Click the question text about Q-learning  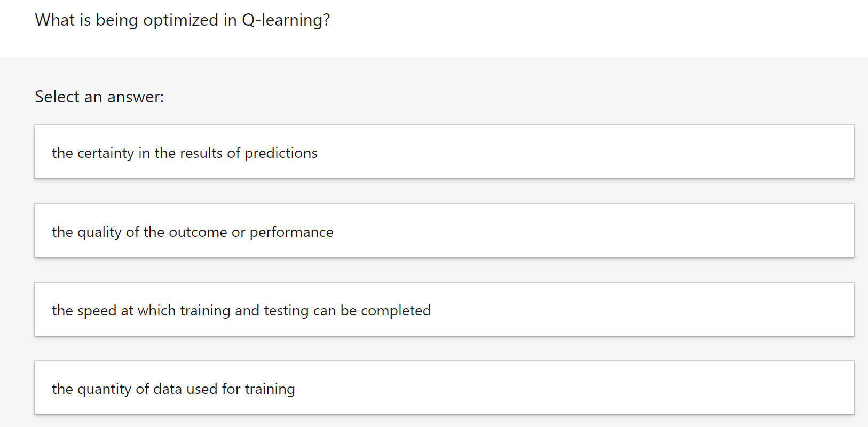(183, 20)
